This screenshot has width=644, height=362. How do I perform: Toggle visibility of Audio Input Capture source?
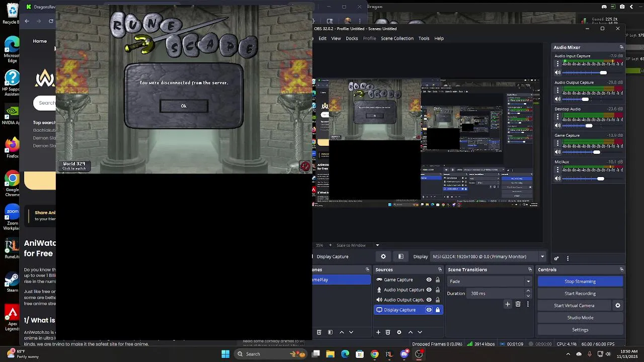(x=429, y=290)
